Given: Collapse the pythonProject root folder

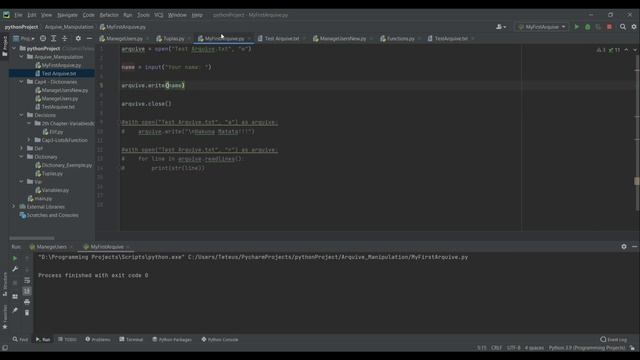Looking at the screenshot, I should tap(14, 48).
